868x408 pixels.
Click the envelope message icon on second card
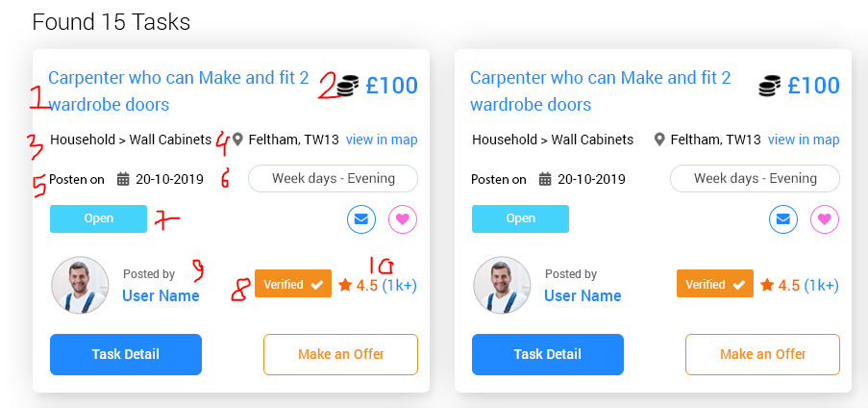(782, 219)
